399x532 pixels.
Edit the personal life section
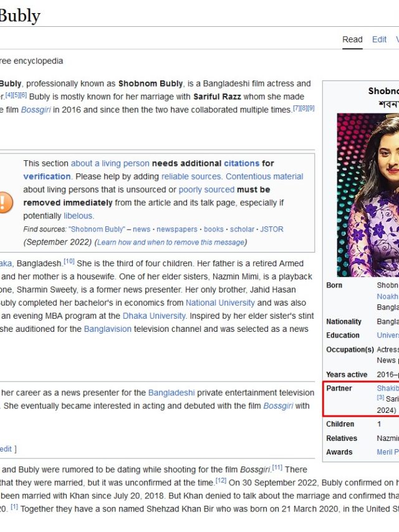(6, 449)
